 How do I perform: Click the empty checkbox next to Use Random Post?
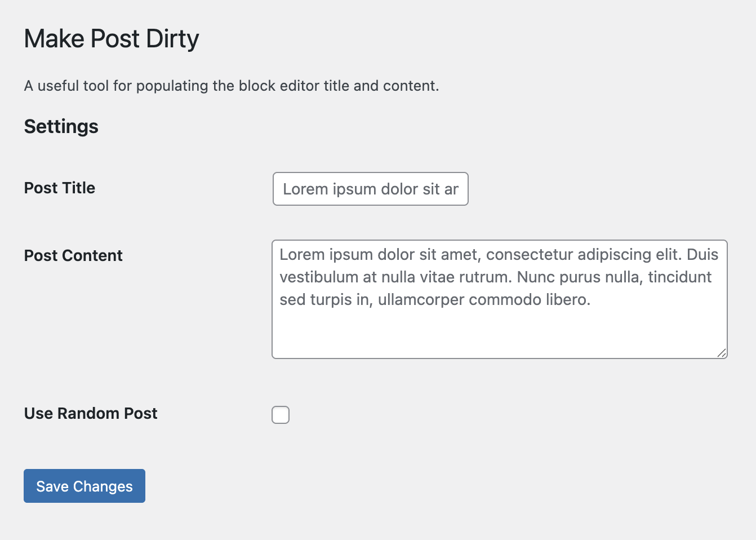point(280,414)
